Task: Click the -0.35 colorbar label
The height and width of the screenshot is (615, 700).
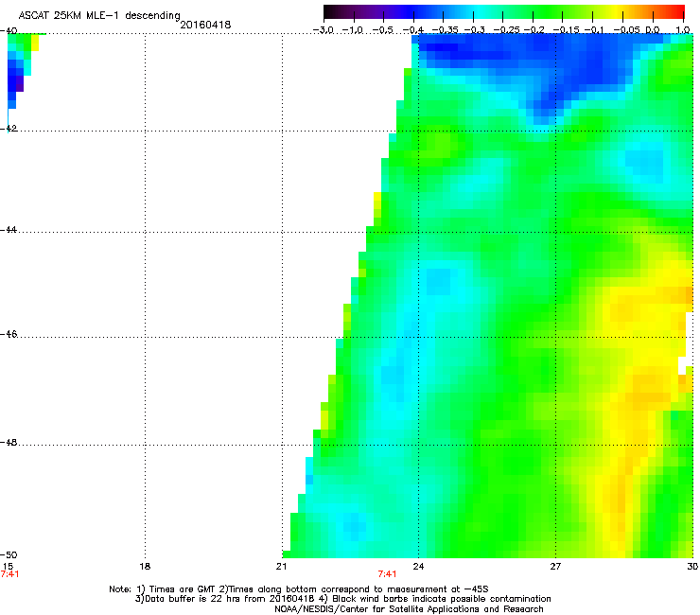Action: (x=443, y=30)
